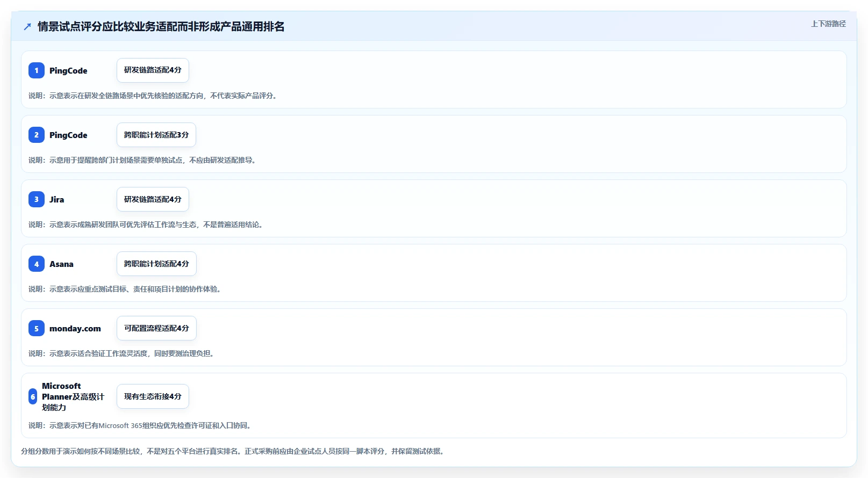Viewport: 868px width, 478px height.
Task: Click the number 1 badge
Action: 37,70
